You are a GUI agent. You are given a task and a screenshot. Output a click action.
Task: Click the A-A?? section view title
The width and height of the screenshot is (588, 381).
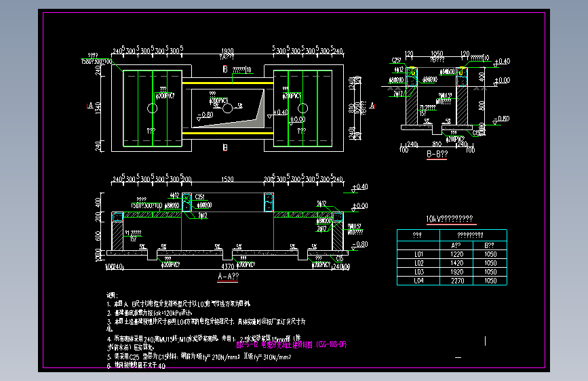click(x=228, y=277)
